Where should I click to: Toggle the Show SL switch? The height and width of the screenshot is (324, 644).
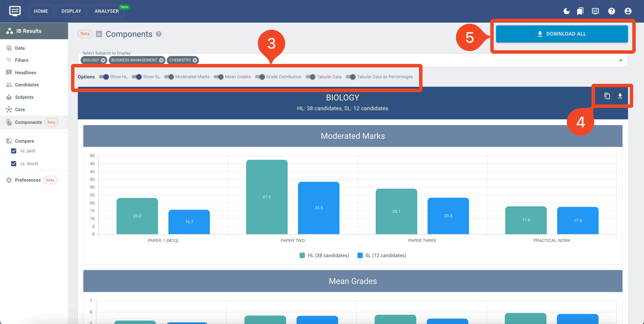pos(137,77)
